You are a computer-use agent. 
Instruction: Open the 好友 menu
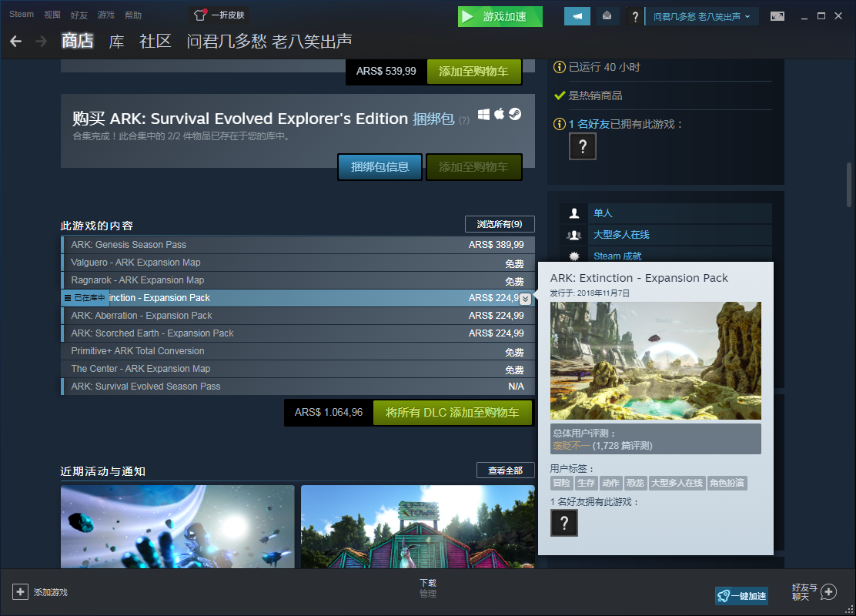79,15
